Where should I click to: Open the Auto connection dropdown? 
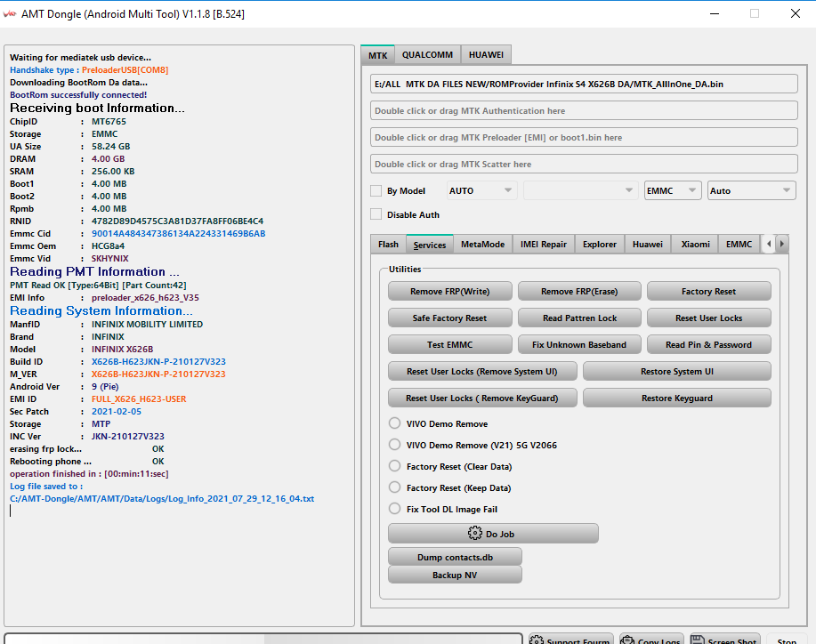click(751, 191)
